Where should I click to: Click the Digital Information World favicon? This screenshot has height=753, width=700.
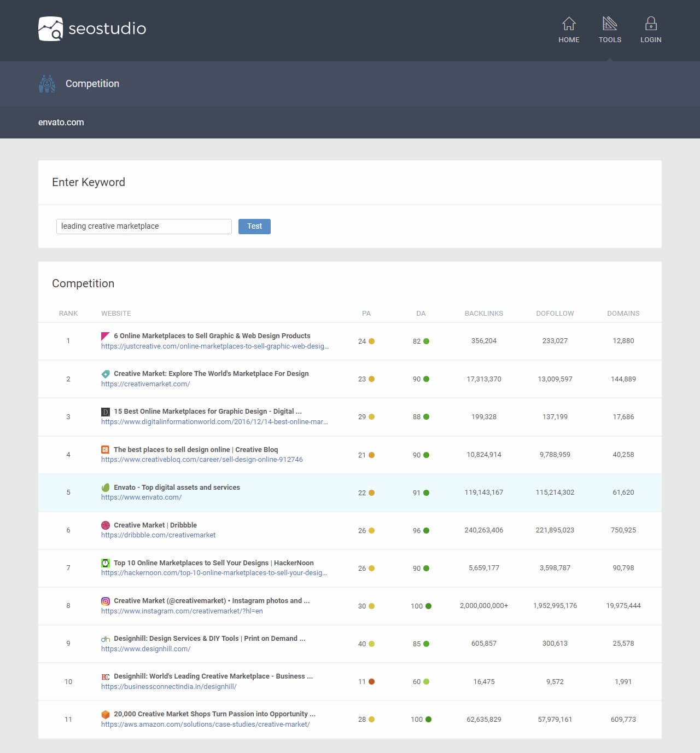tap(106, 412)
